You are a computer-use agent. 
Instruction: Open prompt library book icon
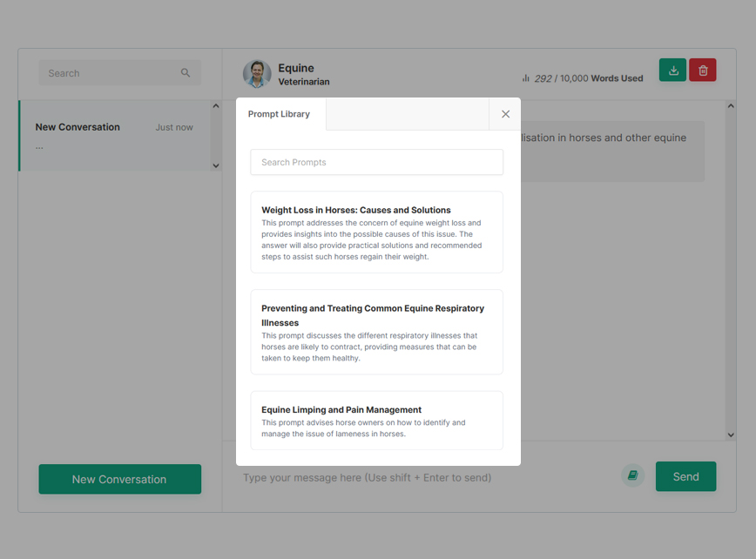(x=633, y=475)
